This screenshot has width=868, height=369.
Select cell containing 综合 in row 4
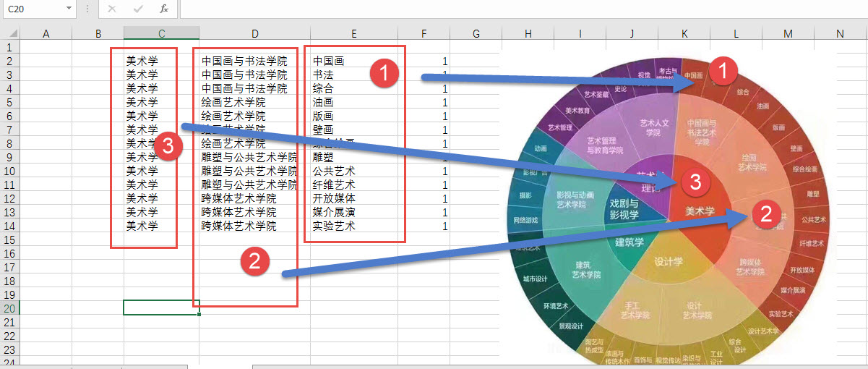pos(354,88)
